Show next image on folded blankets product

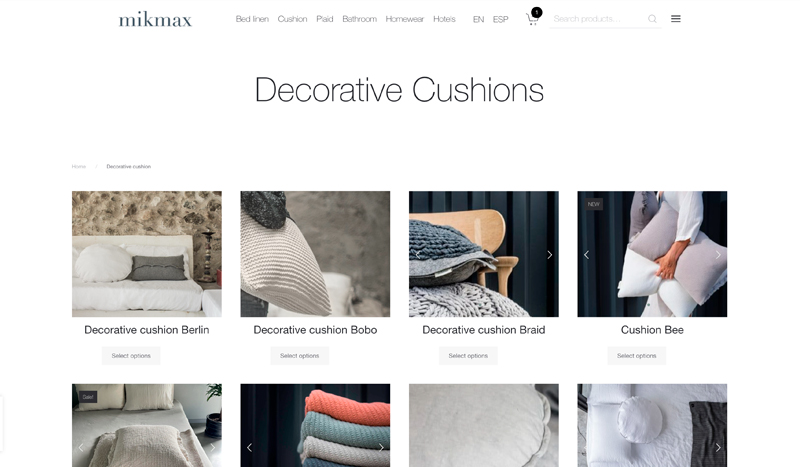(381, 448)
